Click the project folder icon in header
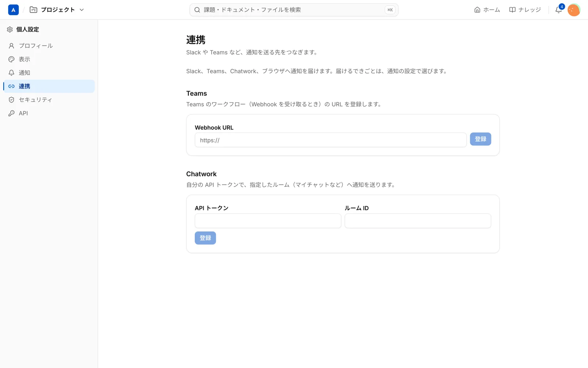Screen dimensions: 588x368 click(33, 10)
